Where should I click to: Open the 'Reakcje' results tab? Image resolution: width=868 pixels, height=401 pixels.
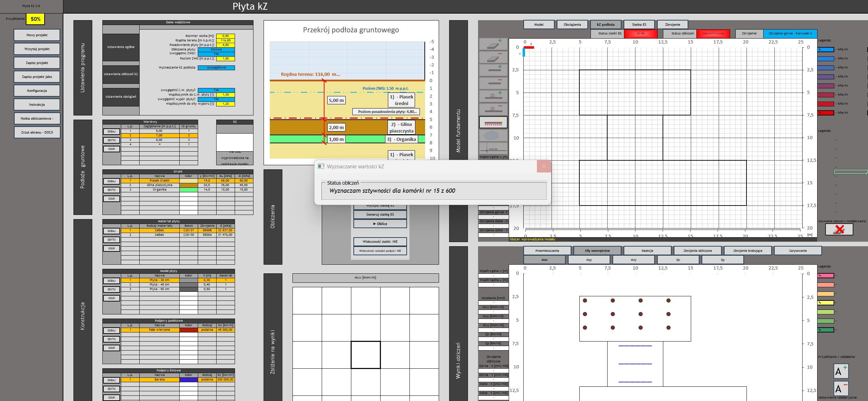(647, 251)
